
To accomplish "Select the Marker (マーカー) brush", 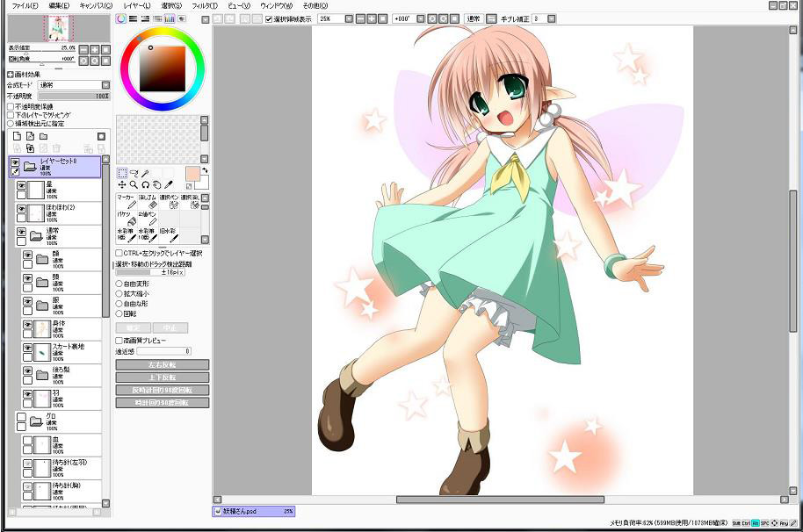I will (x=125, y=202).
